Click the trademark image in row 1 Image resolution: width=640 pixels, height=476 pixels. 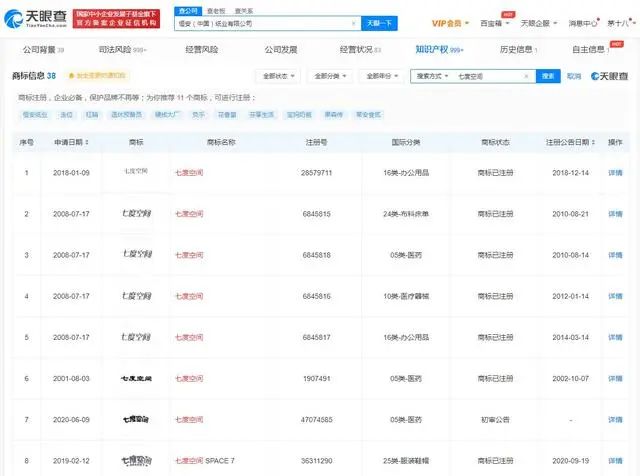134,172
